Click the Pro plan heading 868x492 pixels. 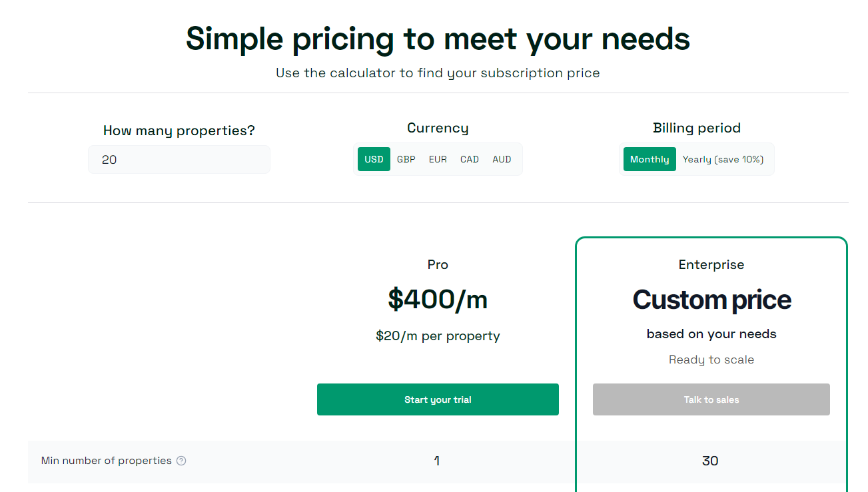point(438,264)
